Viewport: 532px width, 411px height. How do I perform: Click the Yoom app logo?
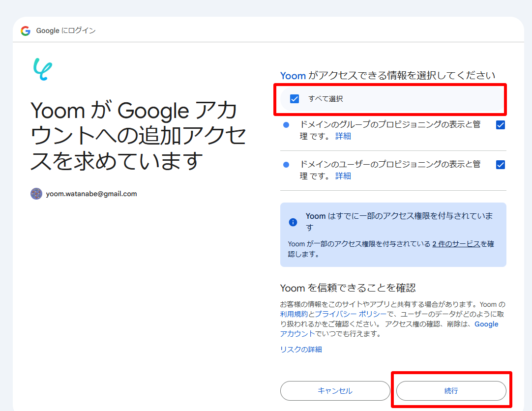[x=43, y=69]
